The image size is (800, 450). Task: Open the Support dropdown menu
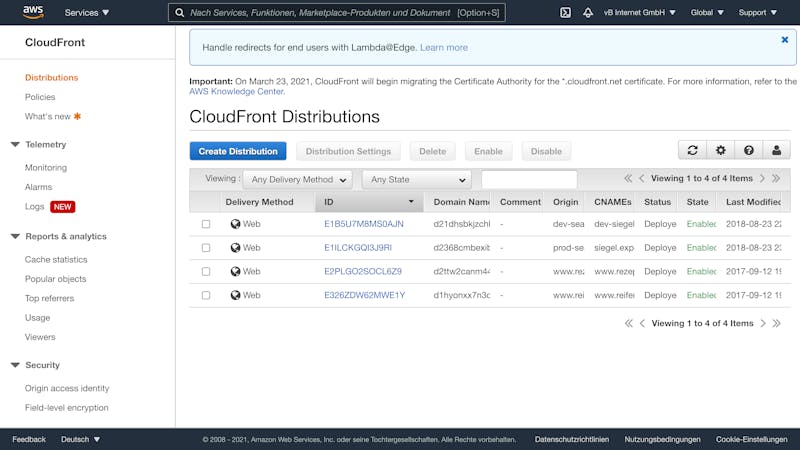[758, 12]
